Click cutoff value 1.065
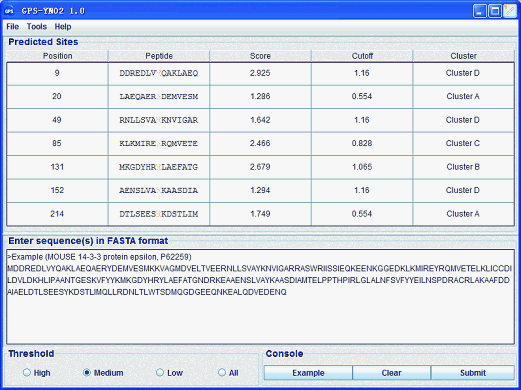 tap(362, 167)
